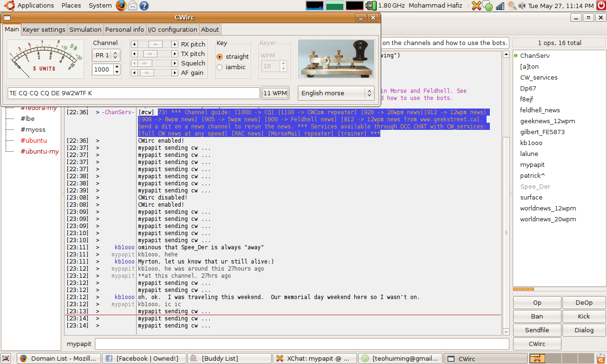Click the 11 WPM button
Screen dimensions: 607x364
(275, 93)
